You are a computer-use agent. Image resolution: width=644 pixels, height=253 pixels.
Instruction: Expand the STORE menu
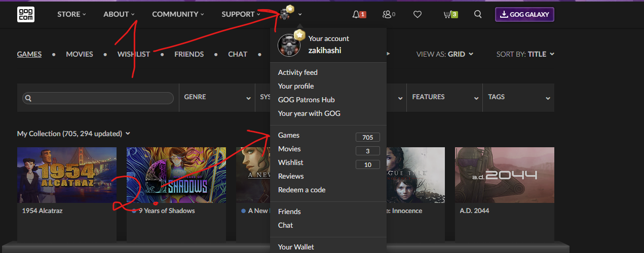[71, 14]
